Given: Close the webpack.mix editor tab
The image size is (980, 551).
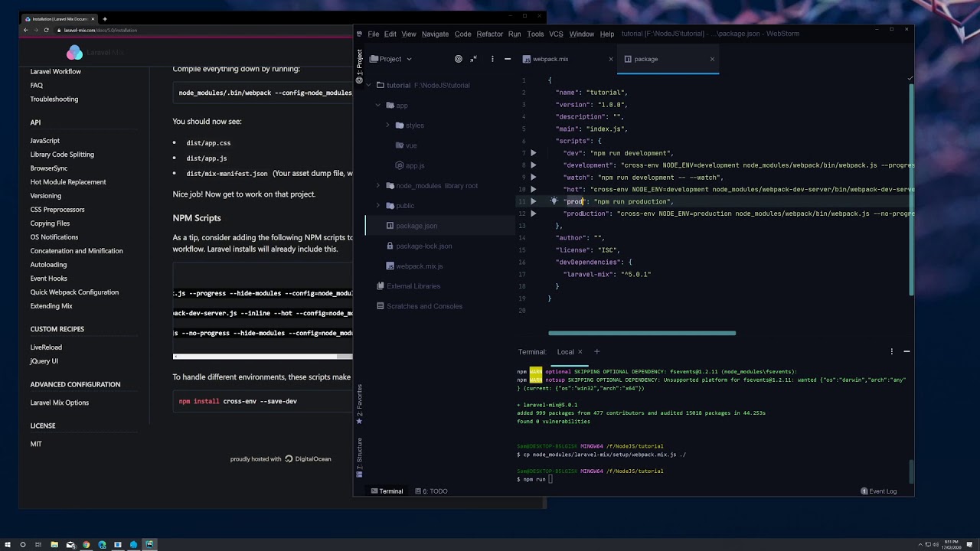Looking at the screenshot, I should tap(611, 59).
